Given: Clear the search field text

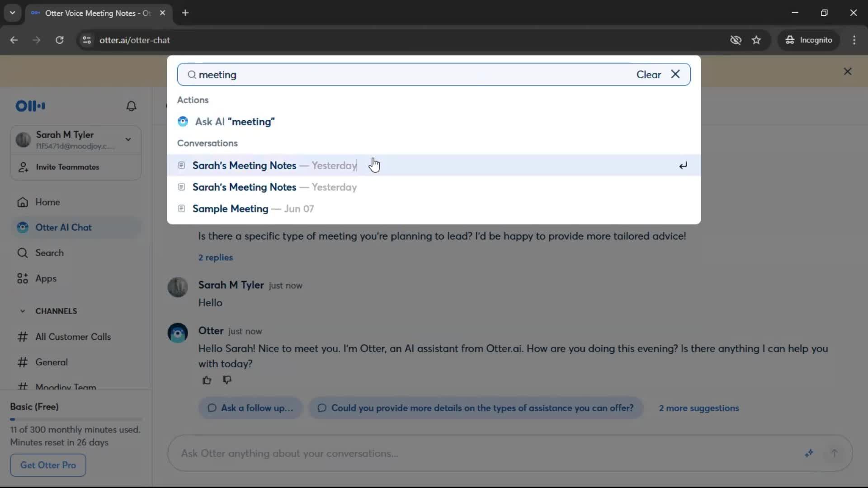Looking at the screenshot, I should click(648, 75).
